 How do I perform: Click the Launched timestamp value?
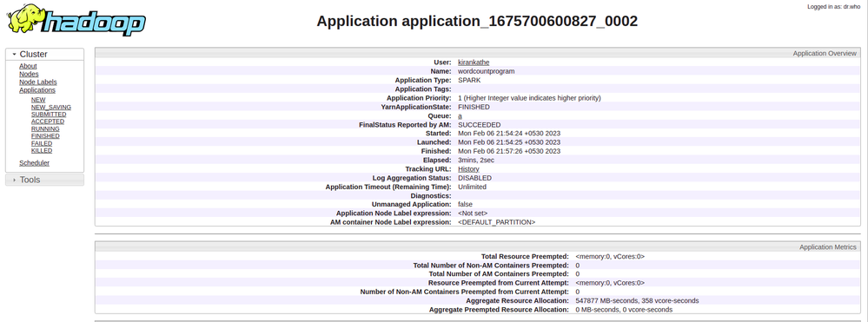pos(509,142)
